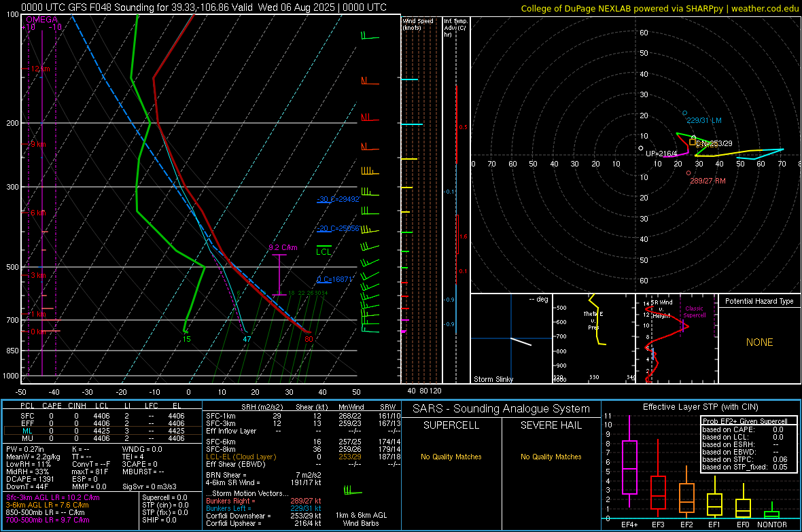Click the Storm Slinky panel label

(x=493, y=379)
